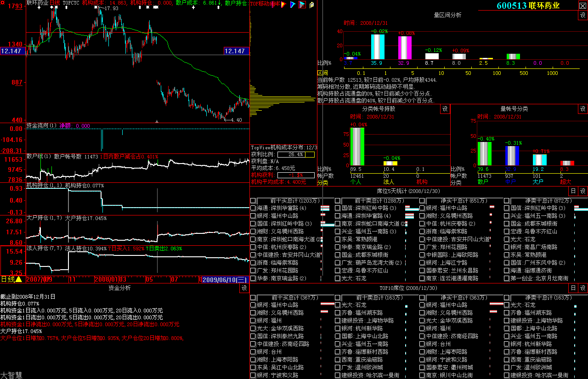Open '设' settings in TOP10席位 header

(582, 288)
